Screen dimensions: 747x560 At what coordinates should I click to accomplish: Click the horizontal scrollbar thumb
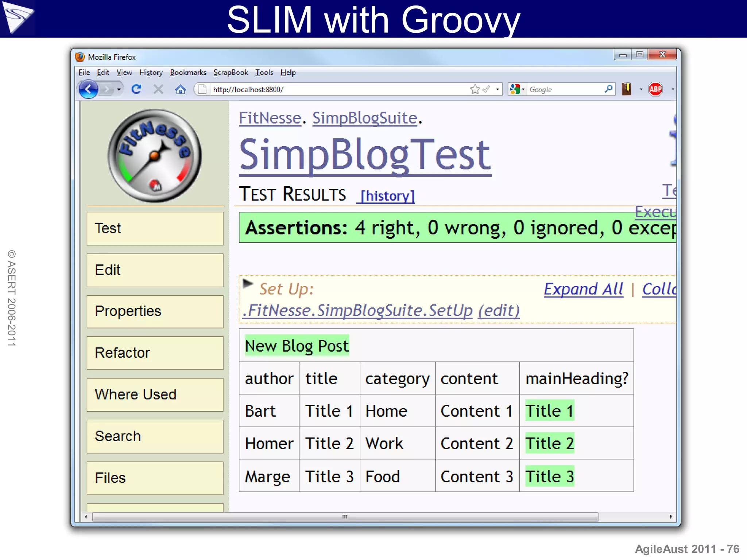[345, 517]
